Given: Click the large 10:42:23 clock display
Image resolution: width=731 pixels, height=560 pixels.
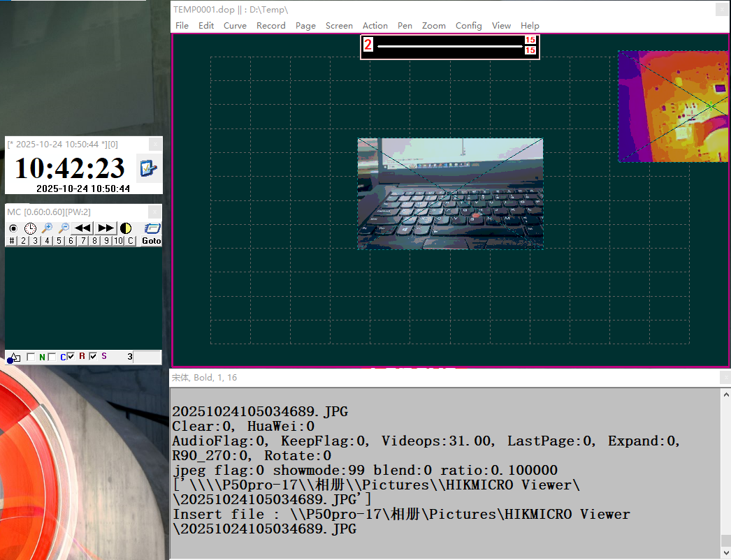Looking at the screenshot, I should click(x=70, y=168).
